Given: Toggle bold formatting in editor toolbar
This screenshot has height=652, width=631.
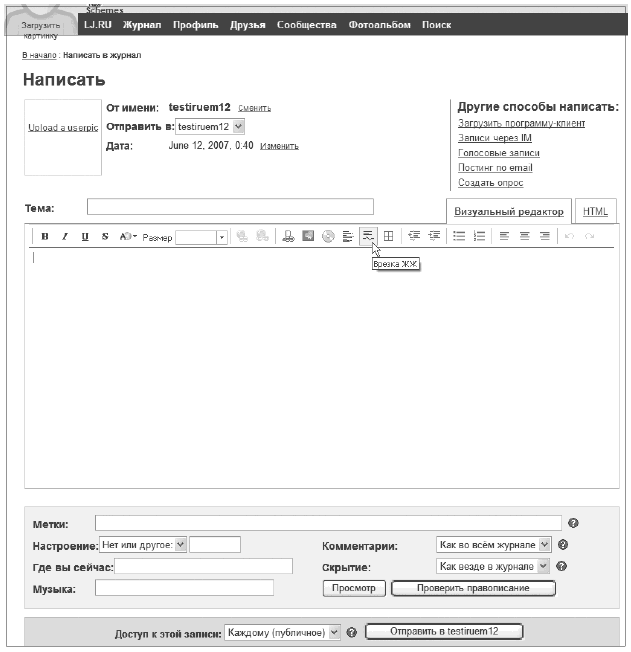Looking at the screenshot, I should point(45,237).
